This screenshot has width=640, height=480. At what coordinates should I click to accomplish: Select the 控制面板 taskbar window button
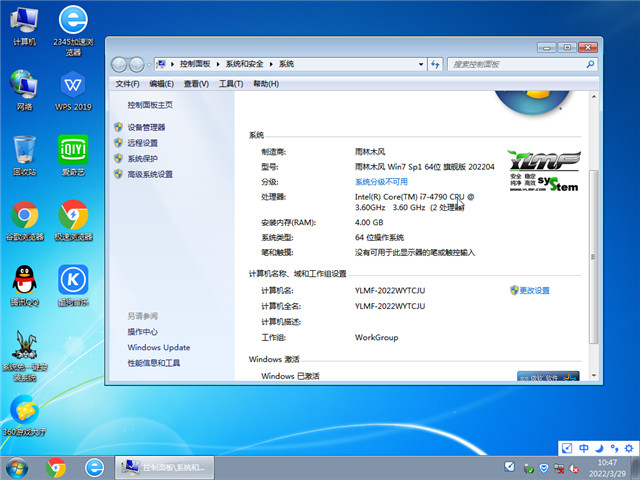164,468
